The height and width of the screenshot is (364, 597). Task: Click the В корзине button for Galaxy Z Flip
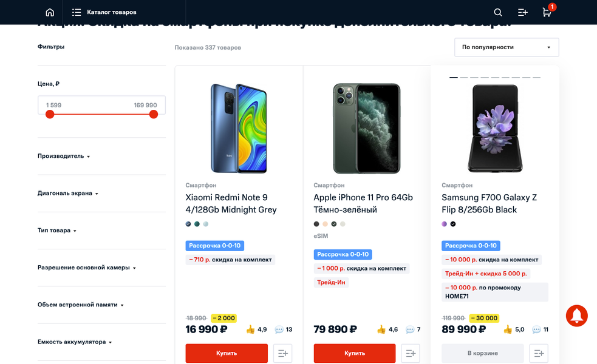[483, 353]
